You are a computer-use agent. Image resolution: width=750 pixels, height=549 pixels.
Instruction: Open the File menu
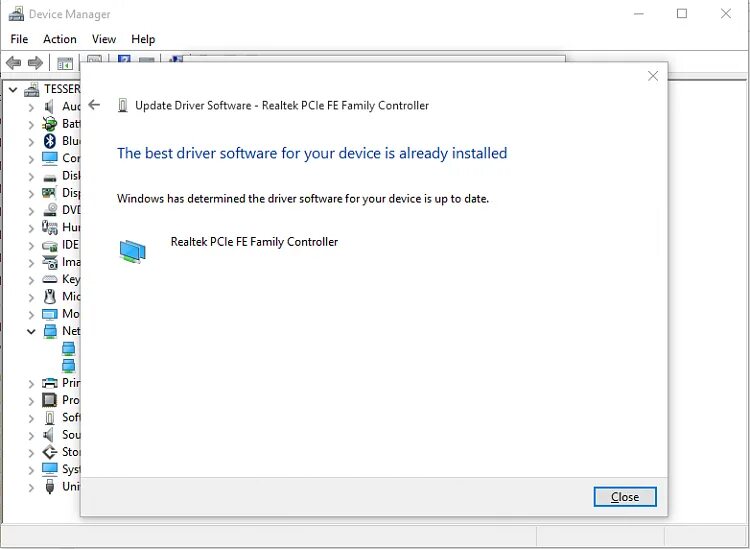coord(19,39)
